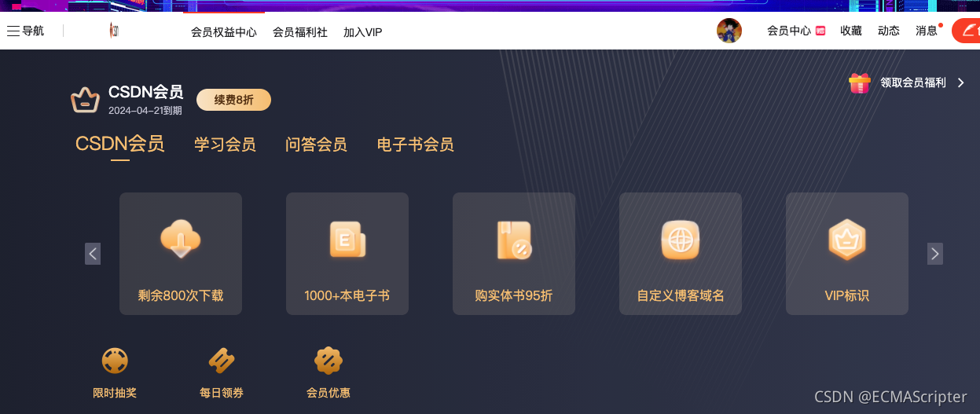Click the 限时抽奖 lottery icon
The image size is (980, 414).
point(115,361)
